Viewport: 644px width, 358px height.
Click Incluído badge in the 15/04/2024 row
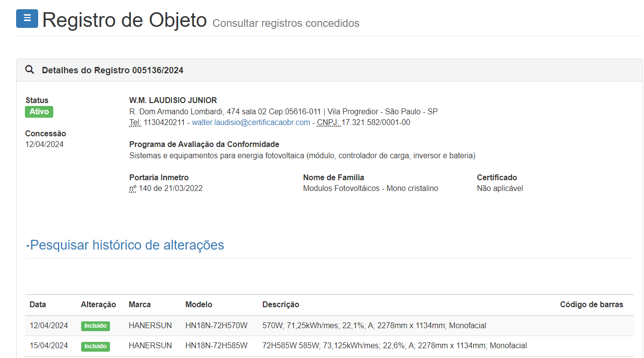[95, 346]
